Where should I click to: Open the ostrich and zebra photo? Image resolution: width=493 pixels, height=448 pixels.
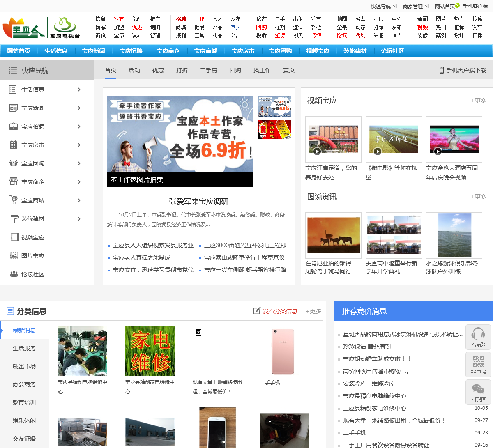(333, 235)
